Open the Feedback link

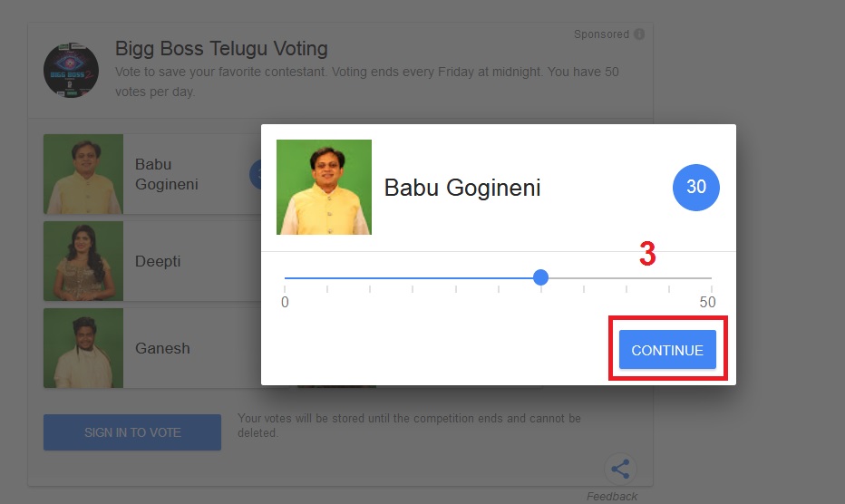click(x=612, y=496)
